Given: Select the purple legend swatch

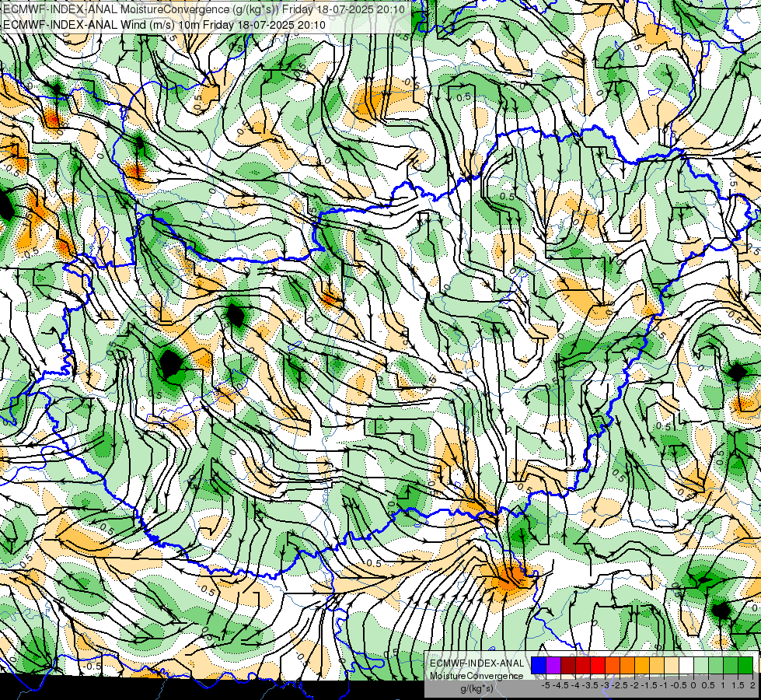Looking at the screenshot, I should (553, 665).
